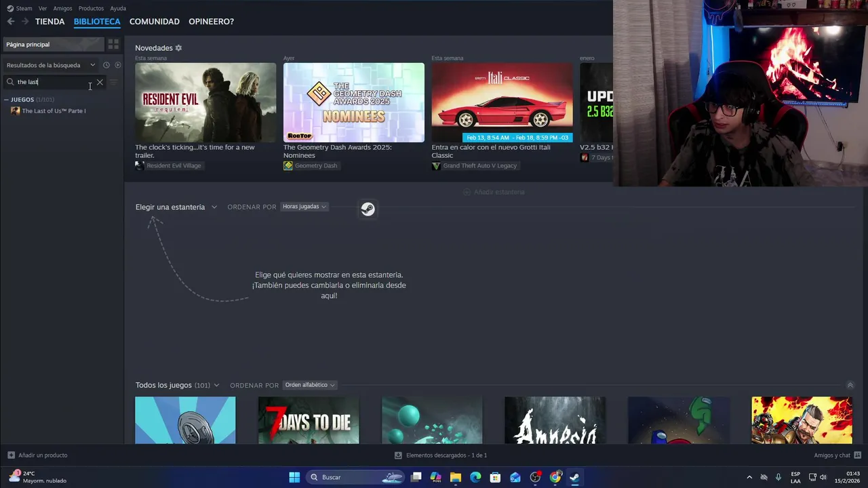Open the Resident Evil Requiem trailer news
Viewport: 868px width, 488px height.
click(x=205, y=102)
